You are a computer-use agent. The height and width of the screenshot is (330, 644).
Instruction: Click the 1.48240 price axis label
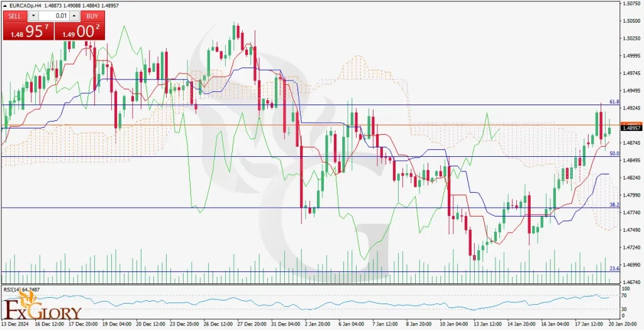point(633,178)
